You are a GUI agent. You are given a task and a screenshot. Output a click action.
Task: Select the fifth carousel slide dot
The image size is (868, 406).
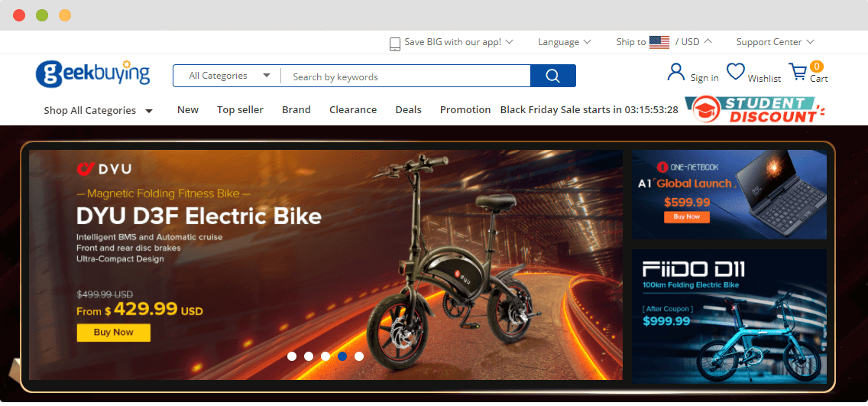[x=358, y=356]
